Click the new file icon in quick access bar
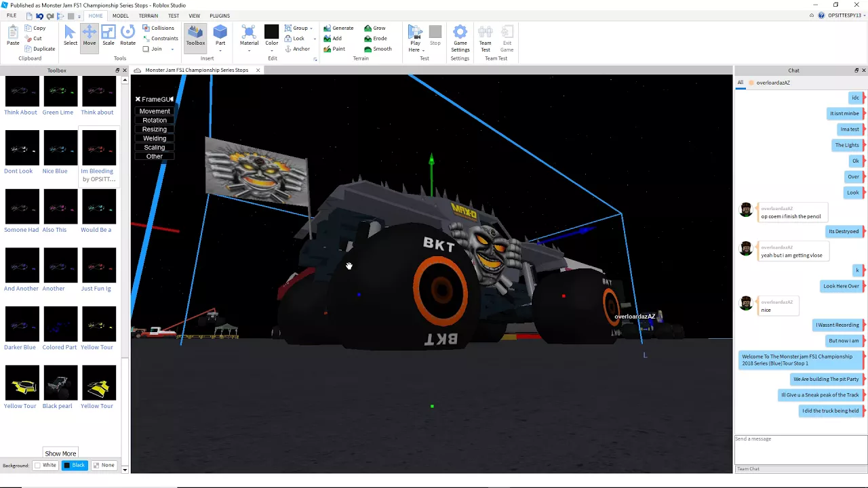Screen dimensions: 868x488 pos(29,16)
